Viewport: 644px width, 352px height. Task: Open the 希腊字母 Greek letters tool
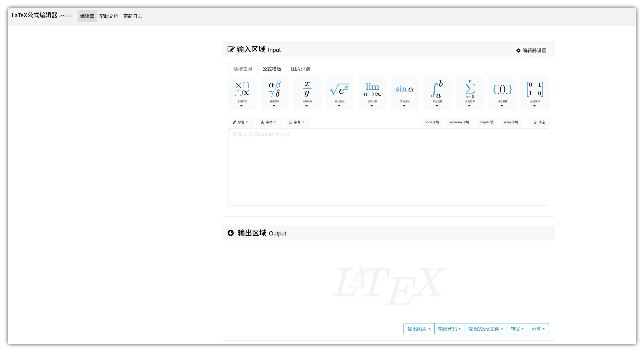tap(274, 93)
